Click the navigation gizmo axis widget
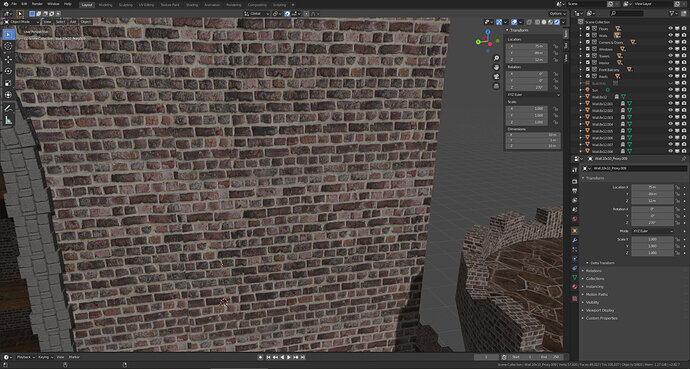Screen dimensions: 690x369 coord(488,40)
